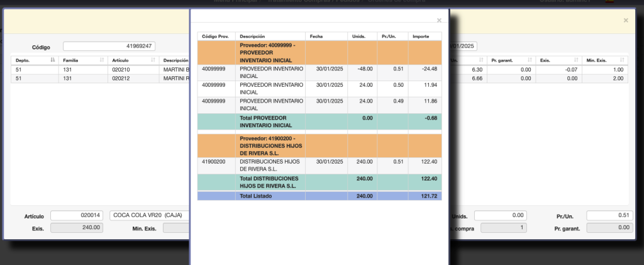Click group header Proveedor: 40099999

click(x=270, y=53)
